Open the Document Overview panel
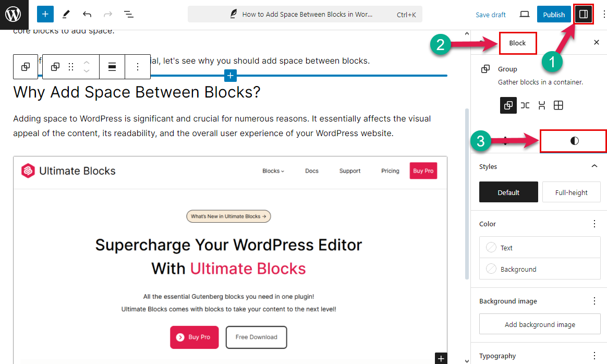 pyautogui.click(x=128, y=14)
